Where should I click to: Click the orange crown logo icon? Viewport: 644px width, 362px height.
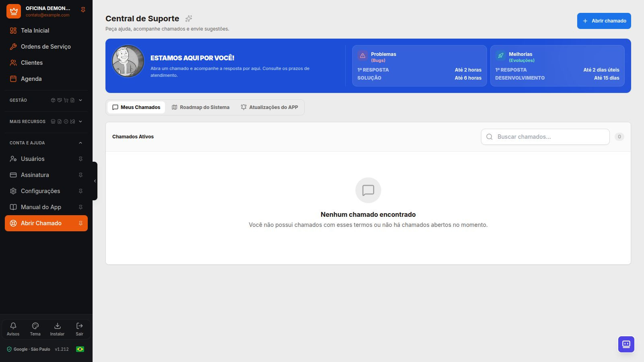click(14, 11)
